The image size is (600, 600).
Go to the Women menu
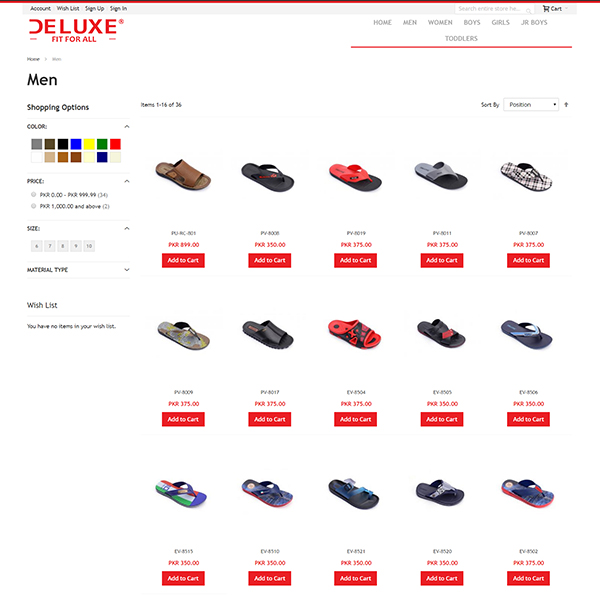point(440,23)
